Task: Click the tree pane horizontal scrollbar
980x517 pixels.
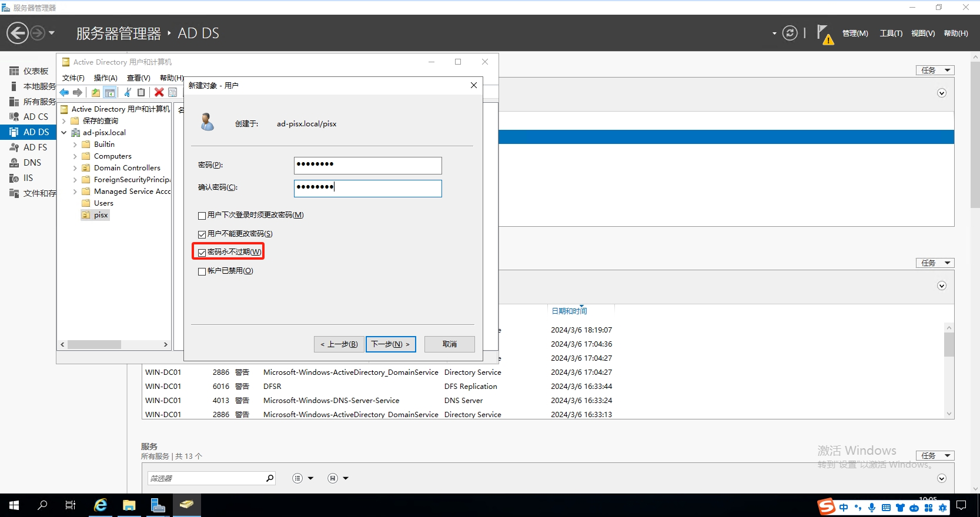Action: (x=94, y=345)
